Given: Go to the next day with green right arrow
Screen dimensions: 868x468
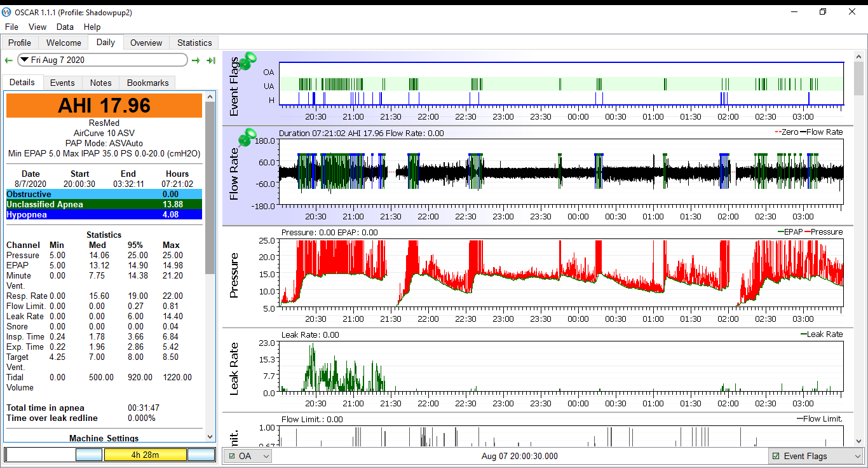Looking at the screenshot, I should (x=196, y=60).
